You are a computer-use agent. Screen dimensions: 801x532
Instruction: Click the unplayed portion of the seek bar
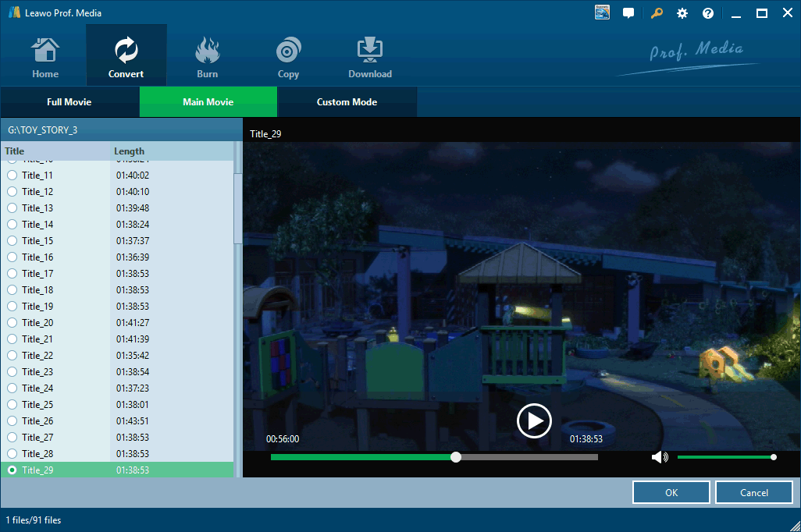click(x=529, y=457)
